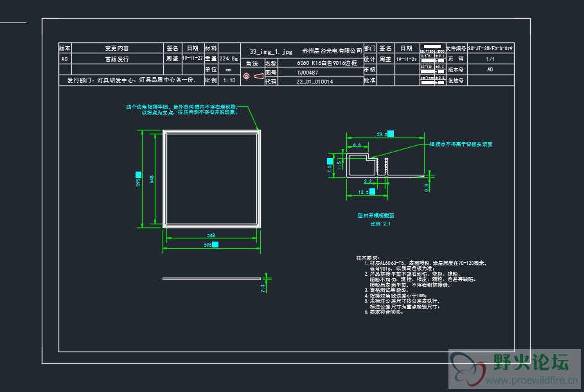Select the company name "苏州晶台光电有限公司"
This screenshot has height=392, width=584.
[x=332, y=51]
